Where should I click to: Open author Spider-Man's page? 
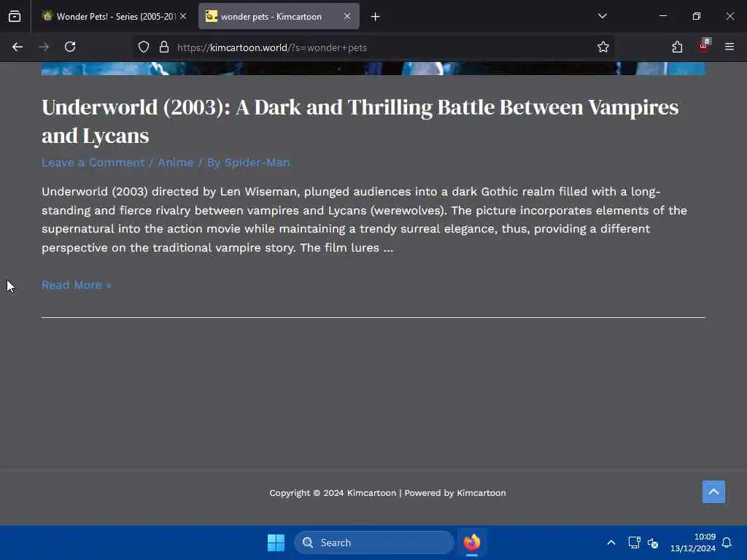click(x=257, y=163)
